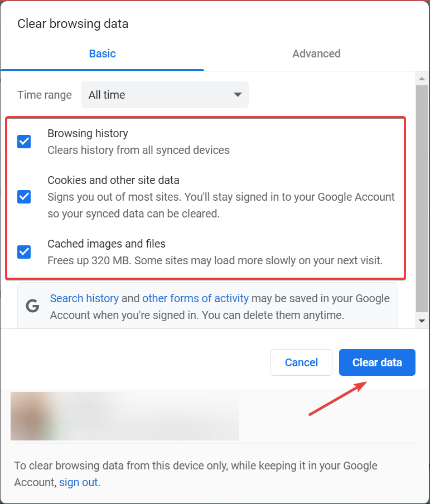Switch to the Basic tab

pyautogui.click(x=102, y=54)
